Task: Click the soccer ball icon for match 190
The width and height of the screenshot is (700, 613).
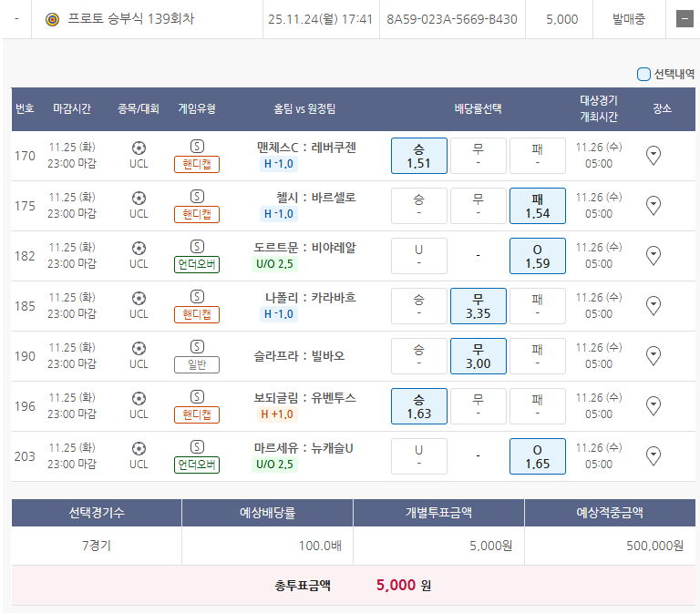Action: click(139, 347)
